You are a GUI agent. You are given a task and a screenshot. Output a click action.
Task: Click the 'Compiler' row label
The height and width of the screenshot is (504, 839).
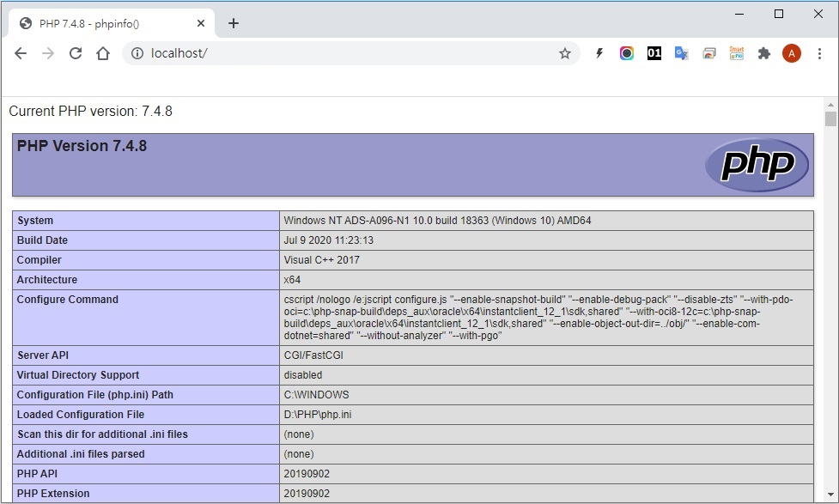[x=39, y=260]
